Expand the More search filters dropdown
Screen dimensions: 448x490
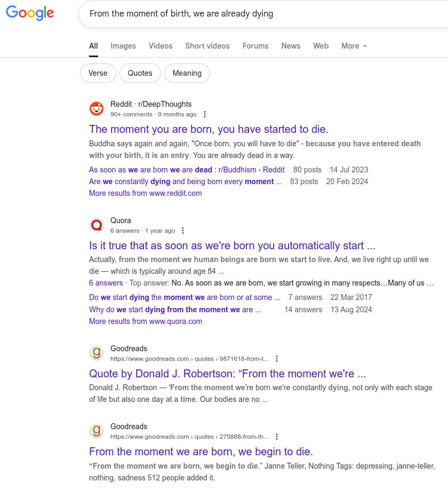click(354, 46)
